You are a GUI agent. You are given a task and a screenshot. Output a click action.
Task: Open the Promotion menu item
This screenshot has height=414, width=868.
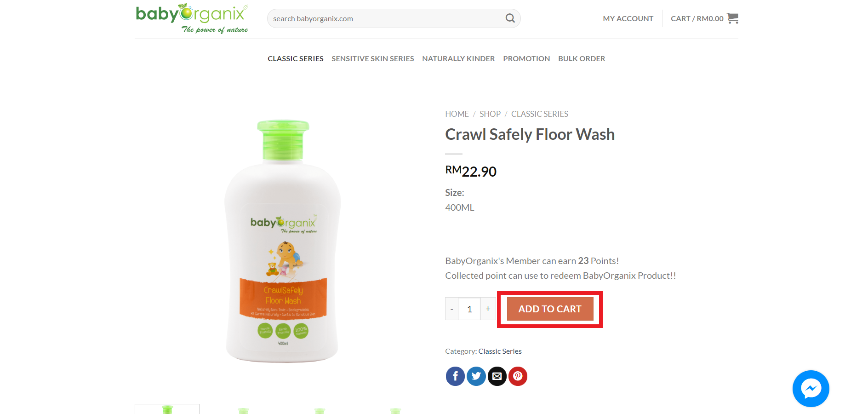click(x=526, y=58)
